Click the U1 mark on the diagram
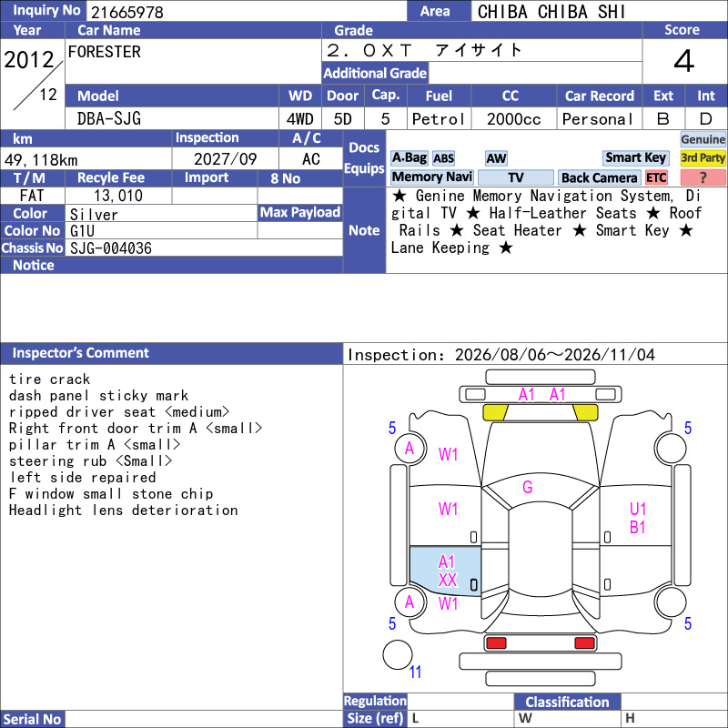 pos(638,510)
